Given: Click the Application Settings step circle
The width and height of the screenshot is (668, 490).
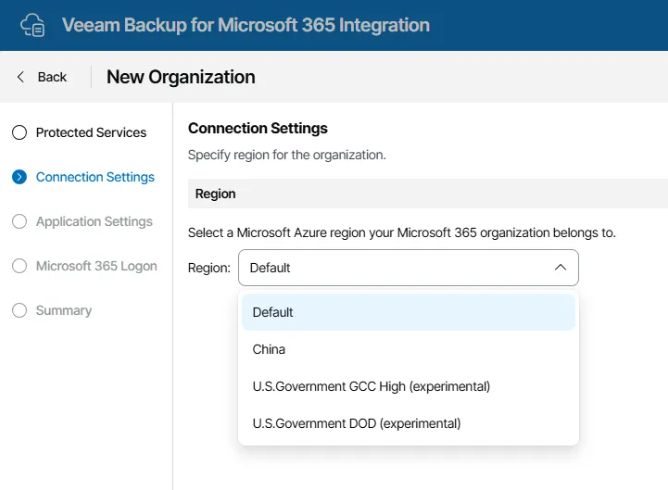Looking at the screenshot, I should coord(19,222).
